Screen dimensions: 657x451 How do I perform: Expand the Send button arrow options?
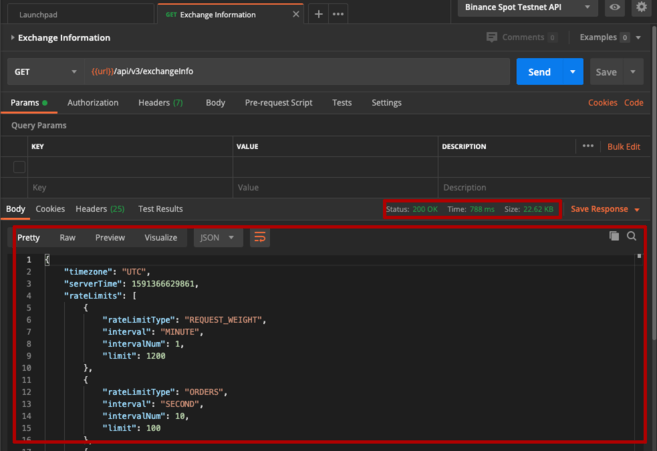tap(572, 72)
